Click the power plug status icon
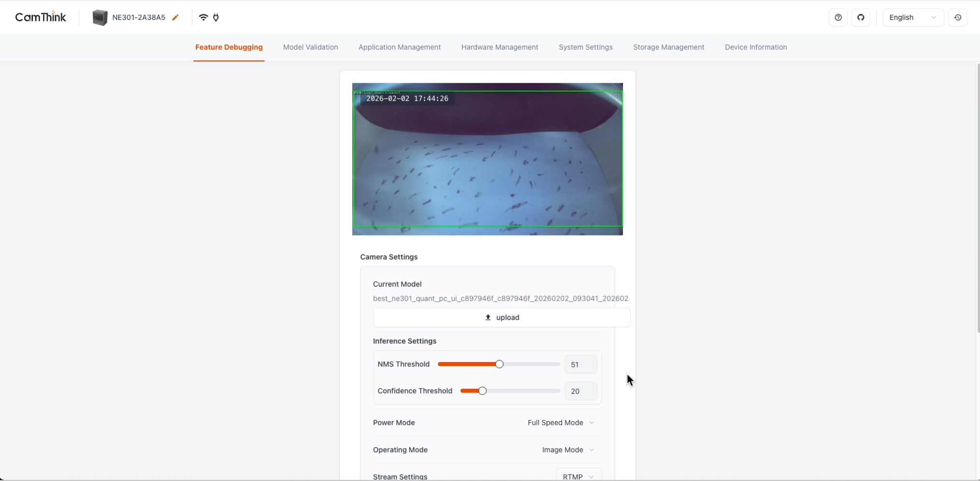Screen dimensions: 980x481 coord(216,17)
